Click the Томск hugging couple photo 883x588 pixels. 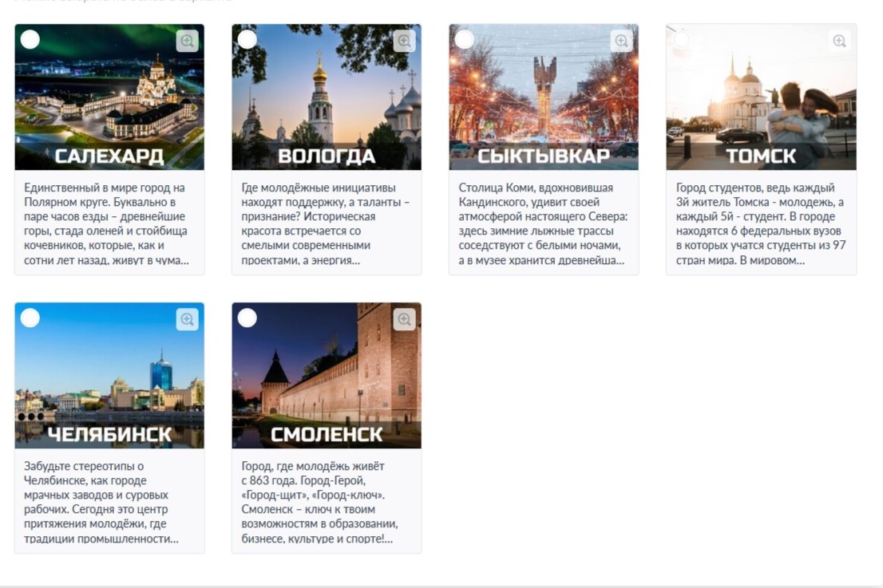click(762, 97)
